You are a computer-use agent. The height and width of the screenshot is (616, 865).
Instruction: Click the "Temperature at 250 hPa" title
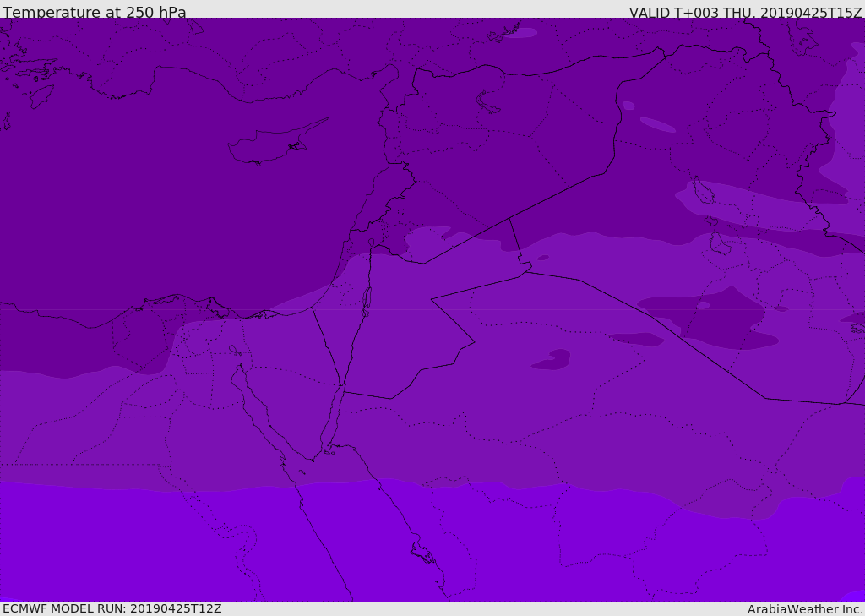pyautogui.click(x=94, y=13)
